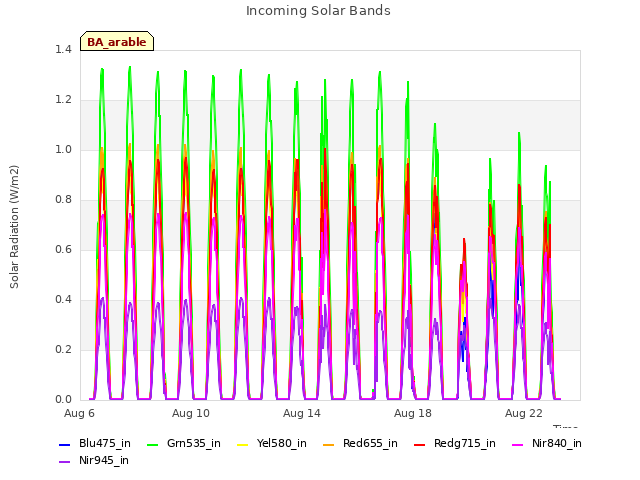Select the Red655_in legend label

click(370, 444)
